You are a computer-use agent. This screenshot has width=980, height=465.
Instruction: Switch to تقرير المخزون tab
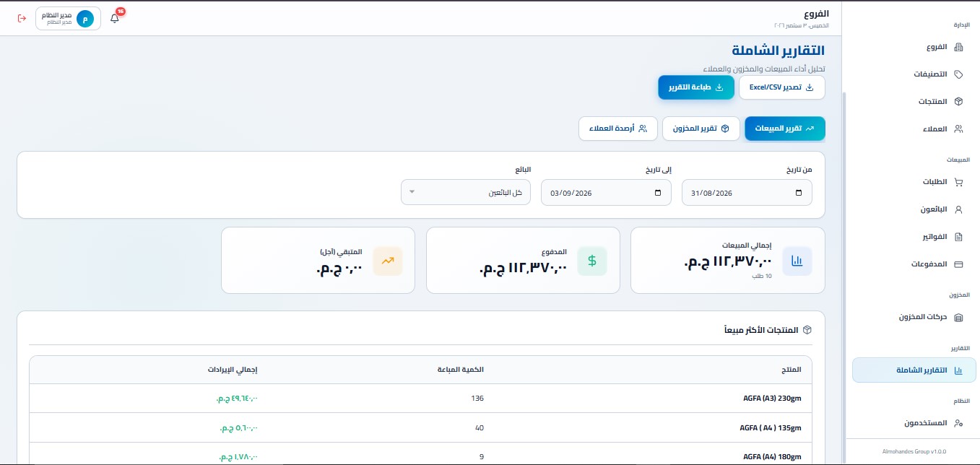pyautogui.click(x=701, y=129)
